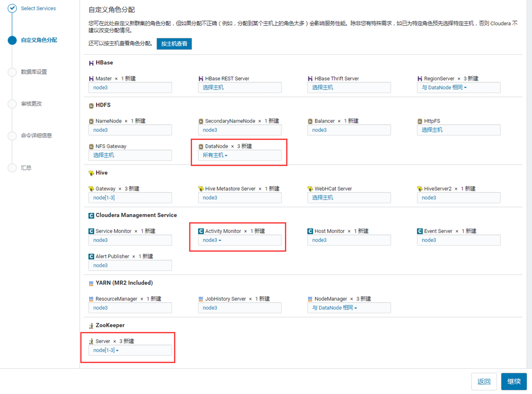Open the DataNode 所有主机 dropdown
This screenshot has width=532, height=394.
(240, 155)
